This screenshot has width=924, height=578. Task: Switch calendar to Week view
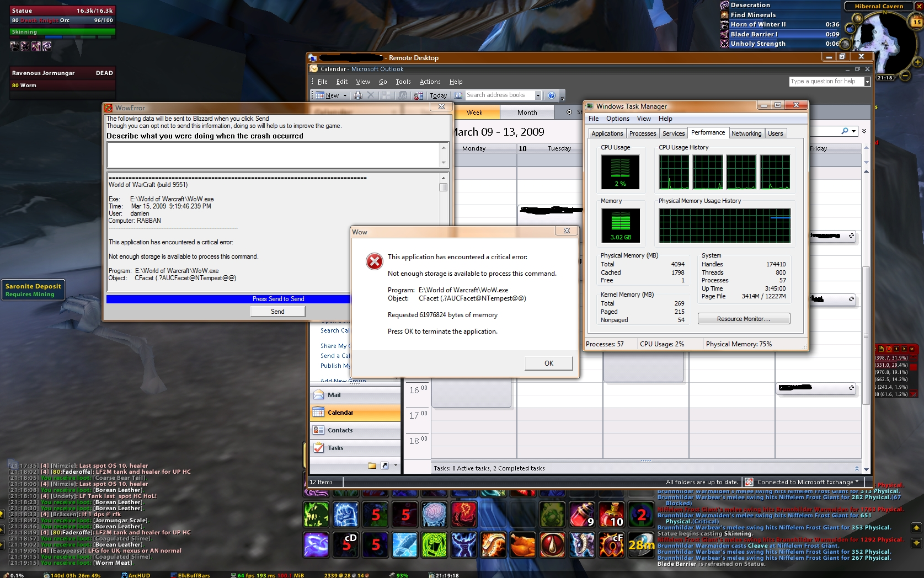point(474,113)
